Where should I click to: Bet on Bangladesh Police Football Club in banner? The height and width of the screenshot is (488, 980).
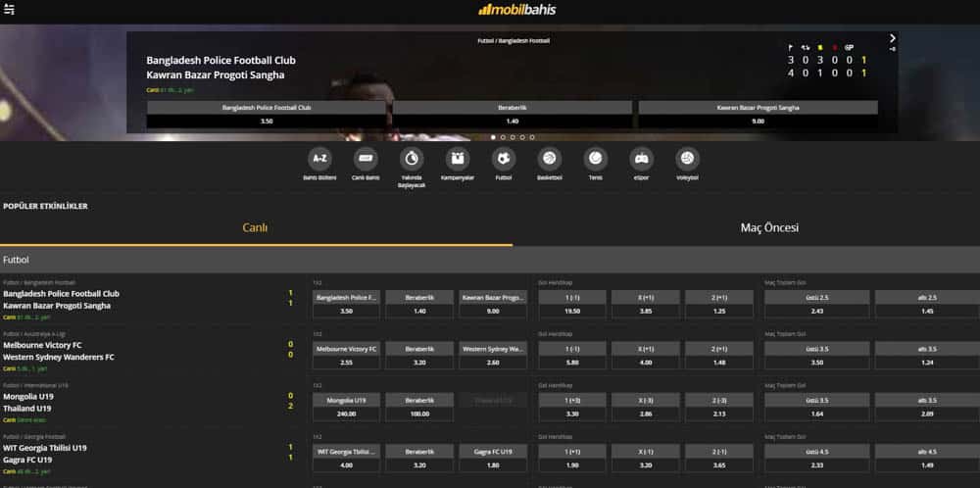(x=267, y=115)
